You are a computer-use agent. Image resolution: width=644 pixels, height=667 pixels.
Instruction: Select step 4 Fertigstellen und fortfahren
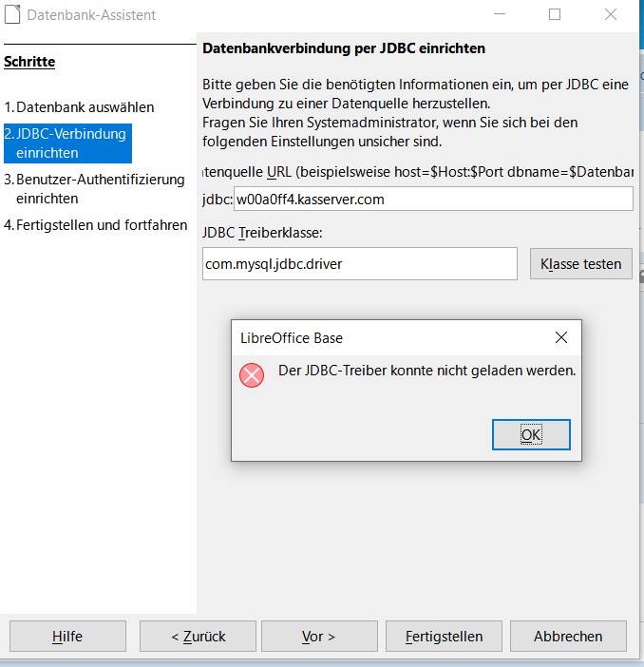(x=96, y=224)
